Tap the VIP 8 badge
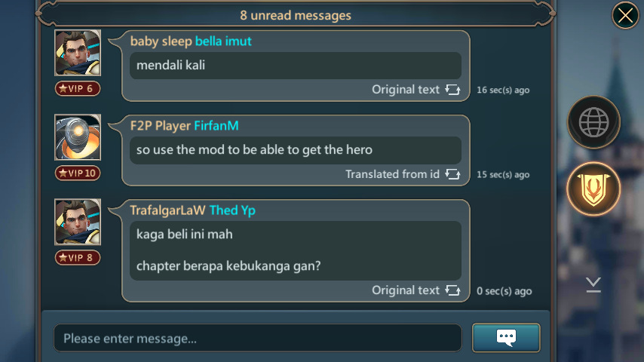The width and height of the screenshot is (644, 362). [78, 258]
